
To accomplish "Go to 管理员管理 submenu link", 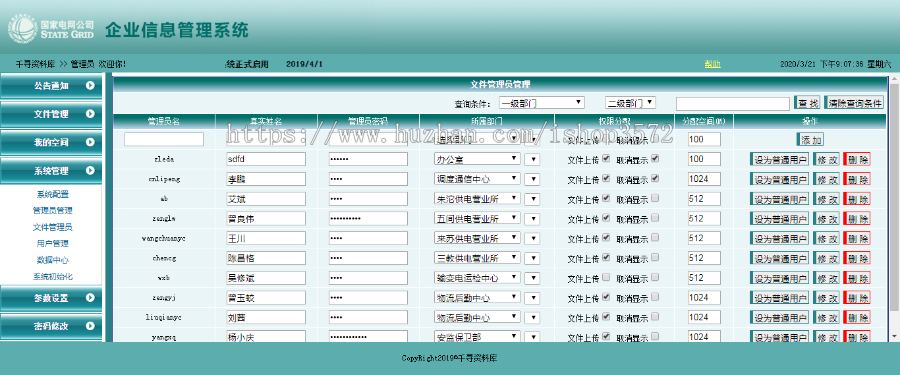I will tap(53, 211).
